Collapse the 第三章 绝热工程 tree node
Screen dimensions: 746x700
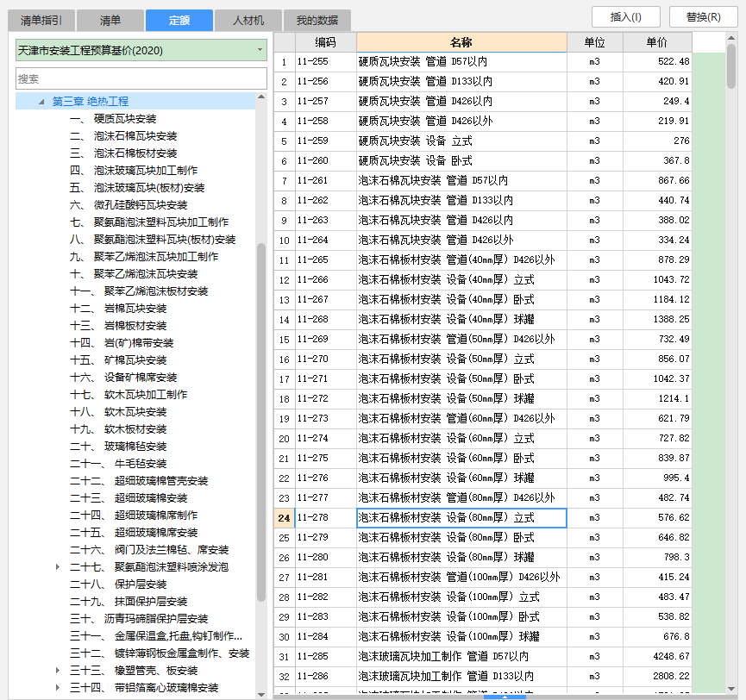point(41,102)
